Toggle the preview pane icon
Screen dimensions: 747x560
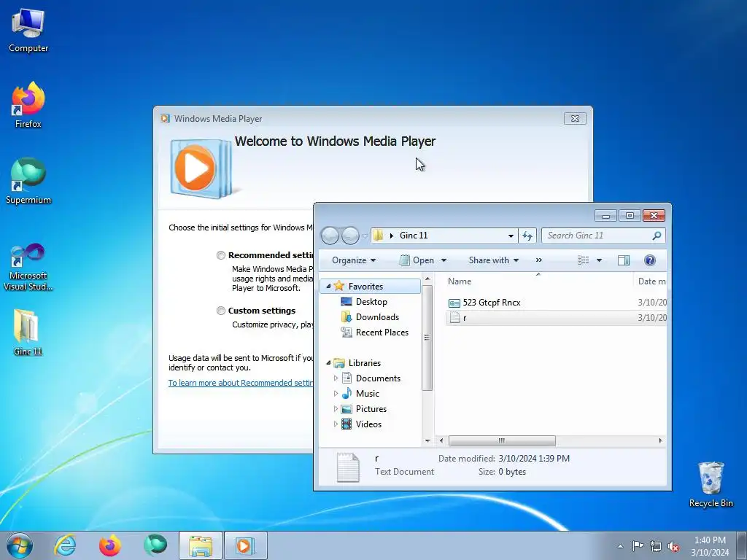624,260
